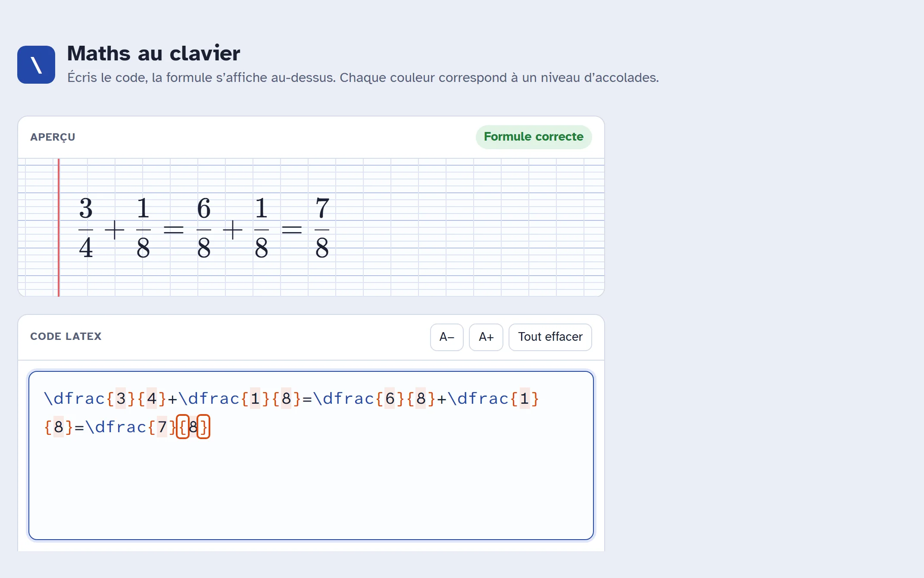Click the rendered fraction 3 over 4

pos(86,228)
